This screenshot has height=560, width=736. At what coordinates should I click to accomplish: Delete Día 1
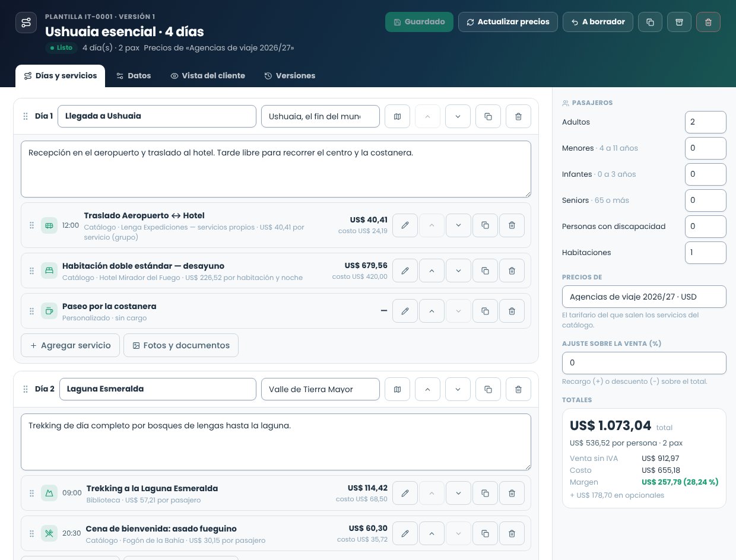pyautogui.click(x=518, y=116)
